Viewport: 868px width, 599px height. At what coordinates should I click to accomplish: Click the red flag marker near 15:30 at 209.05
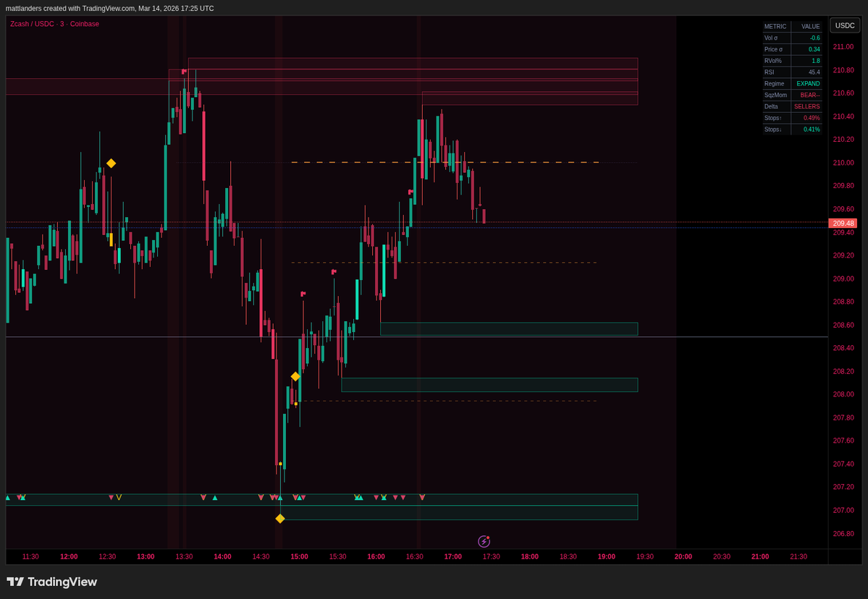pos(334,271)
